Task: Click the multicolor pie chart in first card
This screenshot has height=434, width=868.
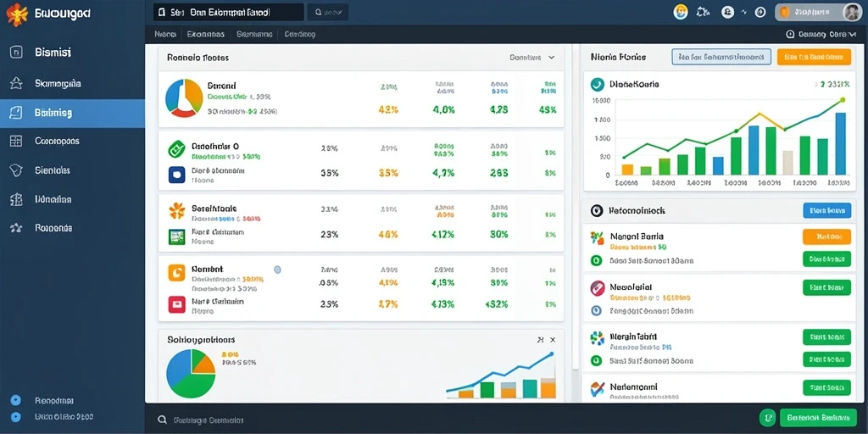Action: pyautogui.click(x=184, y=98)
